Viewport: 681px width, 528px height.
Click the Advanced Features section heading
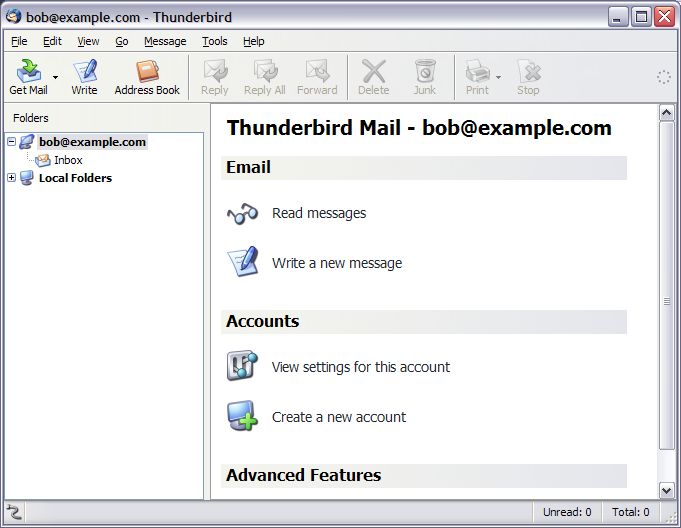[x=304, y=475]
